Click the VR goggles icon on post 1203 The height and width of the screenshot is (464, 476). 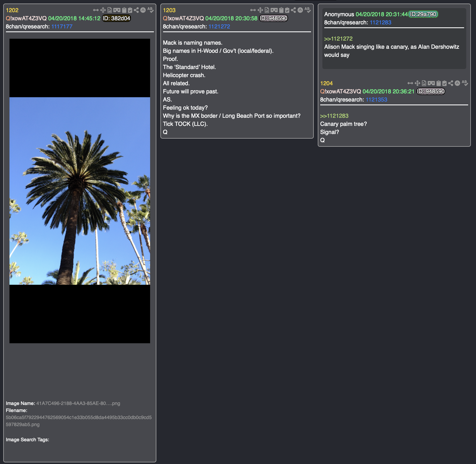coord(274,10)
